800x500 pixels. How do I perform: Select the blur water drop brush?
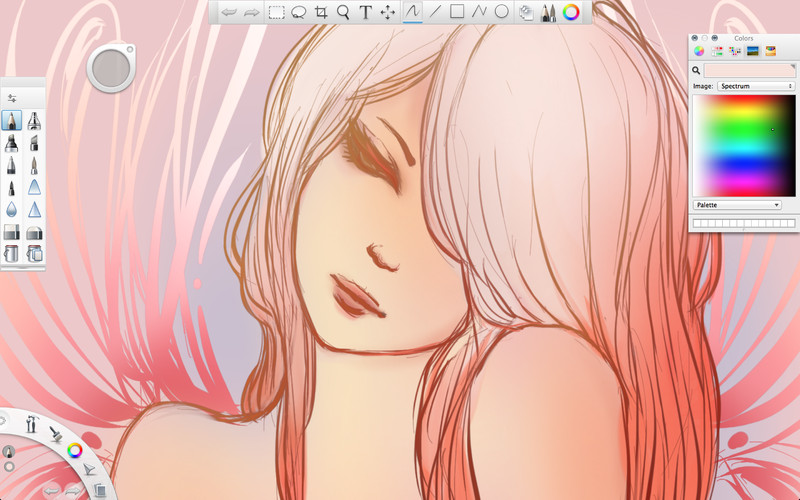pyautogui.click(x=11, y=210)
